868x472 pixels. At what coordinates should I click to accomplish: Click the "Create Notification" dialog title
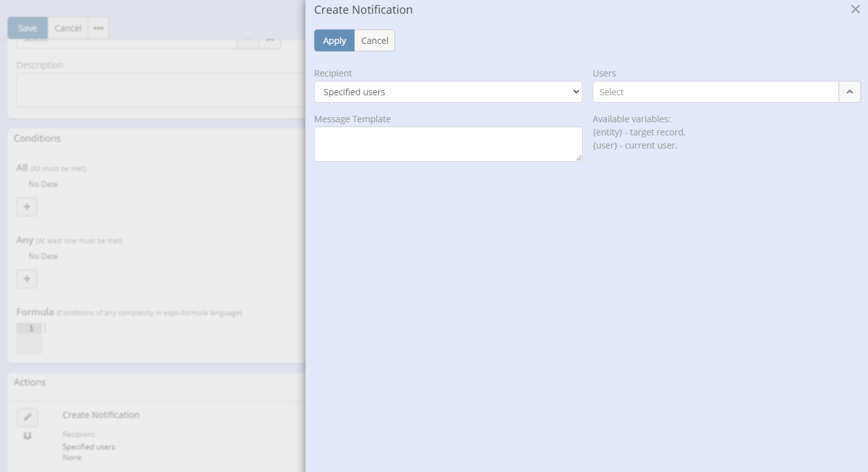[363, 10]
